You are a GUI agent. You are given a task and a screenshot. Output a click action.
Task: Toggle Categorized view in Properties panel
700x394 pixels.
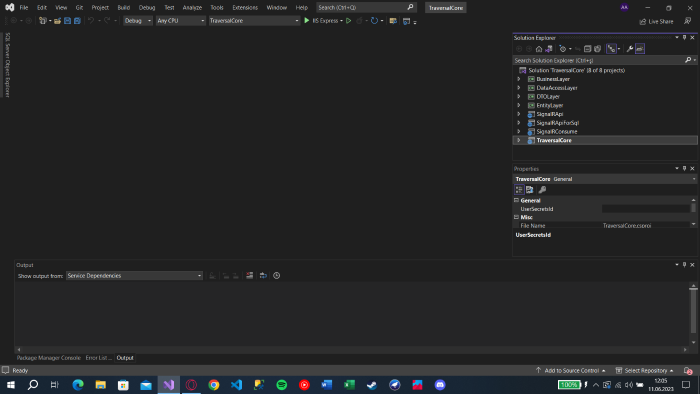(x=519, y=190)
